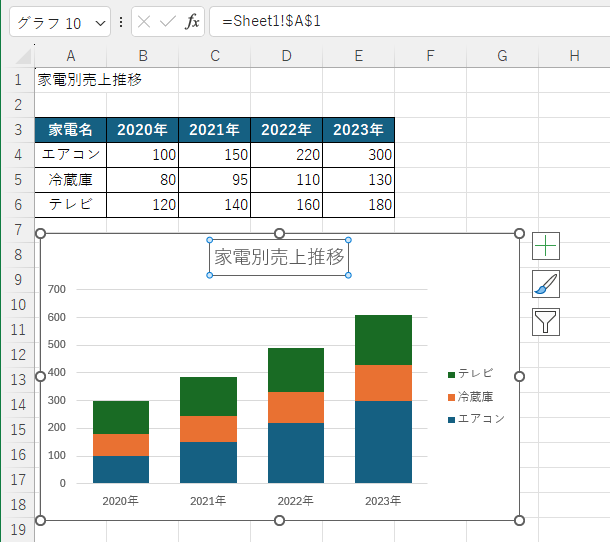Click the Chart Elements plus button
This screenshot has height=542, width=610.
546,246
